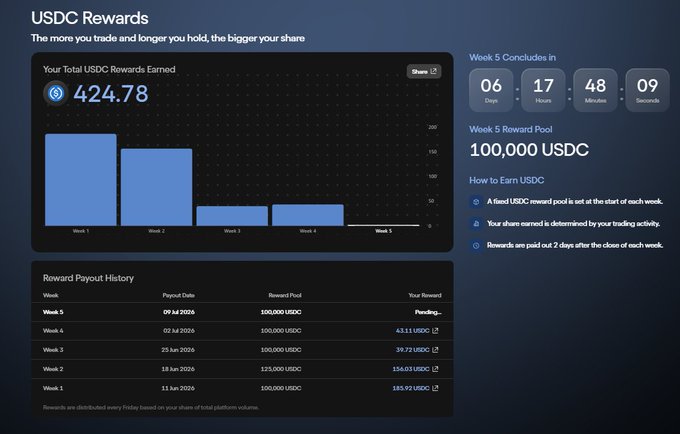Open external link icon for 185.92 USDC reward
Image resolution: width=680 pixels, height=434 pixels.
(x=435, y=388)
